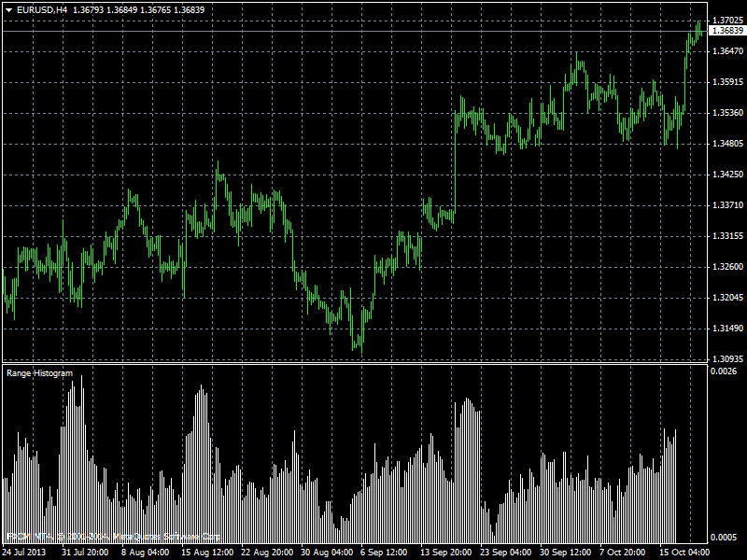Viewport: 747px width, 560px height.
Task: Click the 1.33710 price scale value
Action: coord(727,205)
